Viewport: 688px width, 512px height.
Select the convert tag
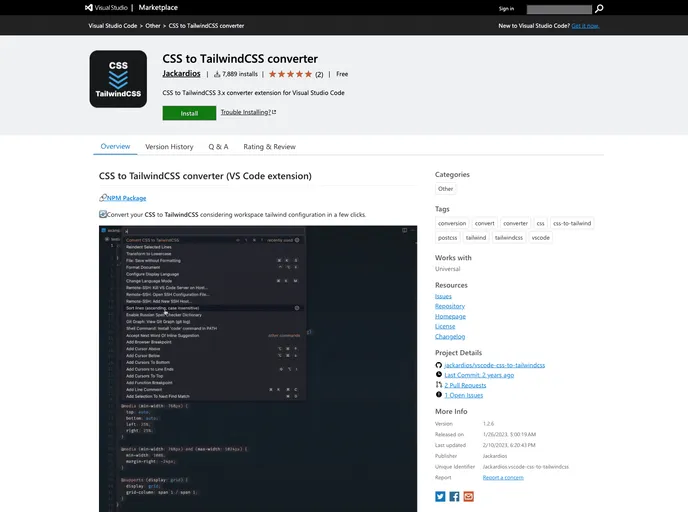pyautogui.click(x=484, y=223)
